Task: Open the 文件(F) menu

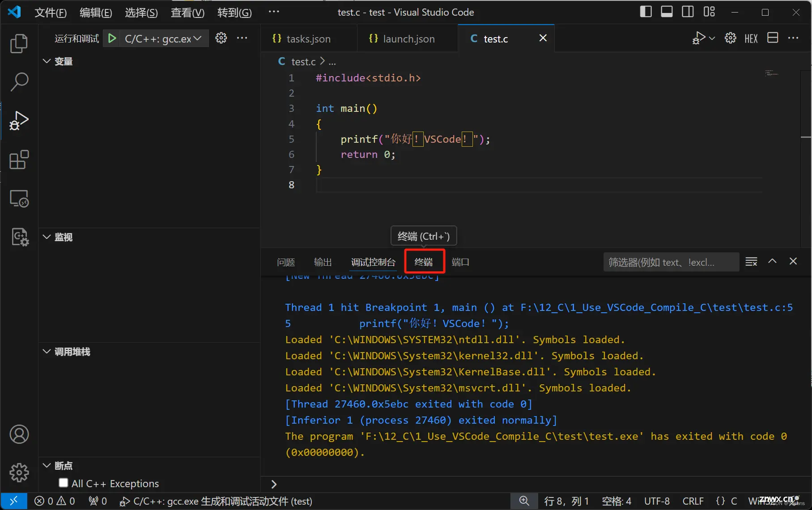Action: (x=51, y=13)
